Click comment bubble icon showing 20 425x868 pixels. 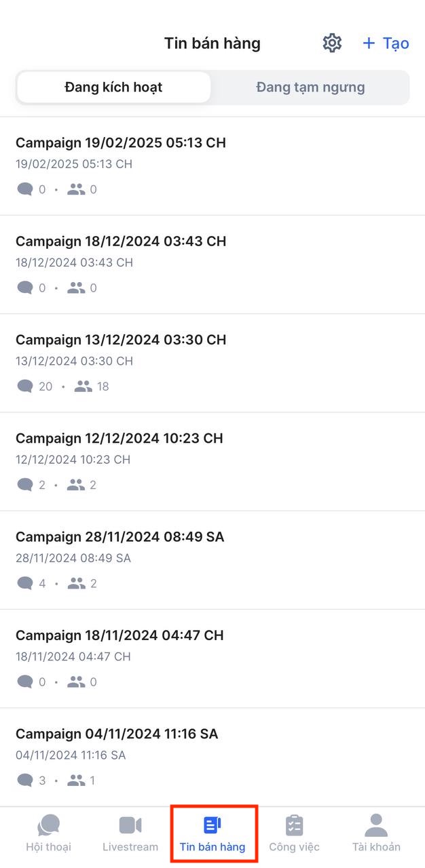25,387
